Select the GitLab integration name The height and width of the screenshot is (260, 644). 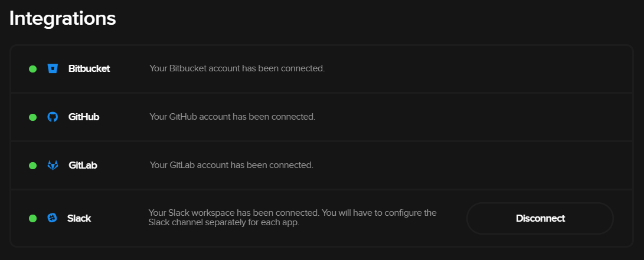tap(83, 165)
